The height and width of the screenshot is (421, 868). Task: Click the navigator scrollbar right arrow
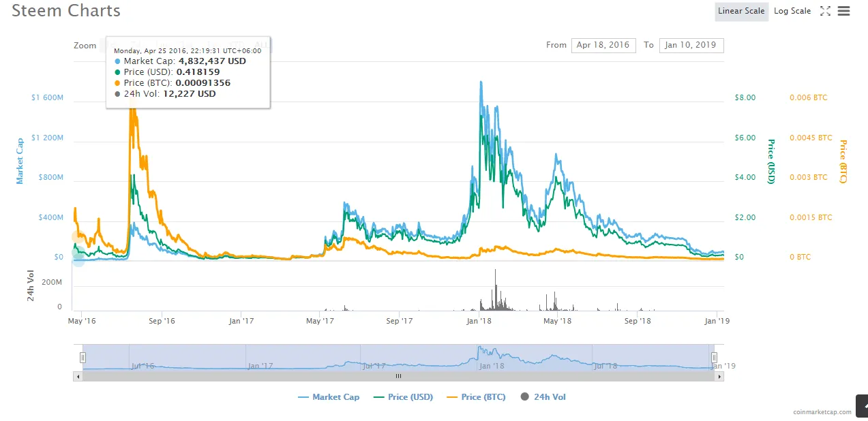pos(720,375)
